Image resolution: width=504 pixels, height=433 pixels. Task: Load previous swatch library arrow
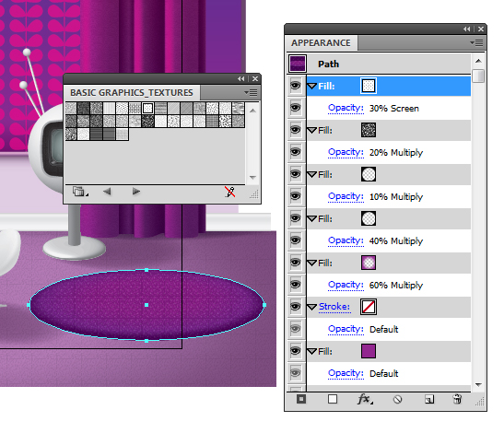coord(107,192)
